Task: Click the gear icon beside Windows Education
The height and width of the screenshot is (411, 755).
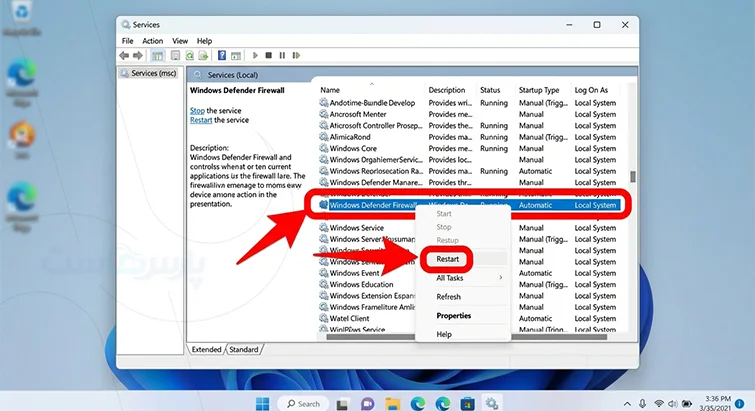Action: pos(324,284)
